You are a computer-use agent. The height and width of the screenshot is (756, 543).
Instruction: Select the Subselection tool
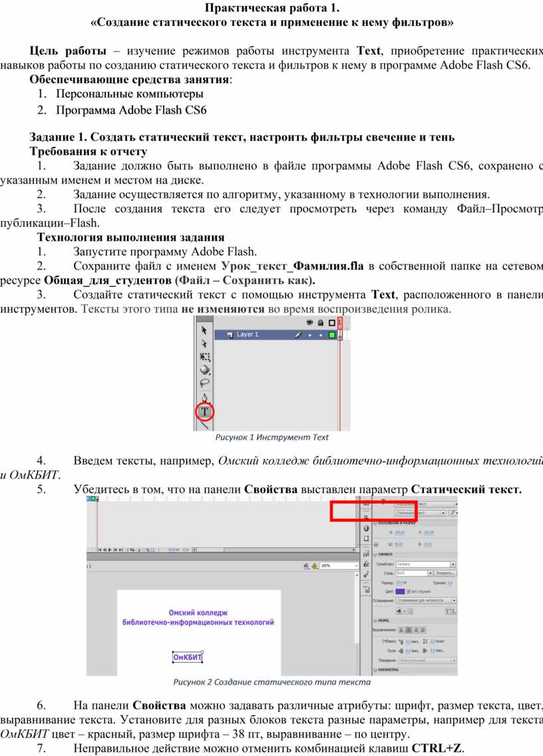click(204, 343)
